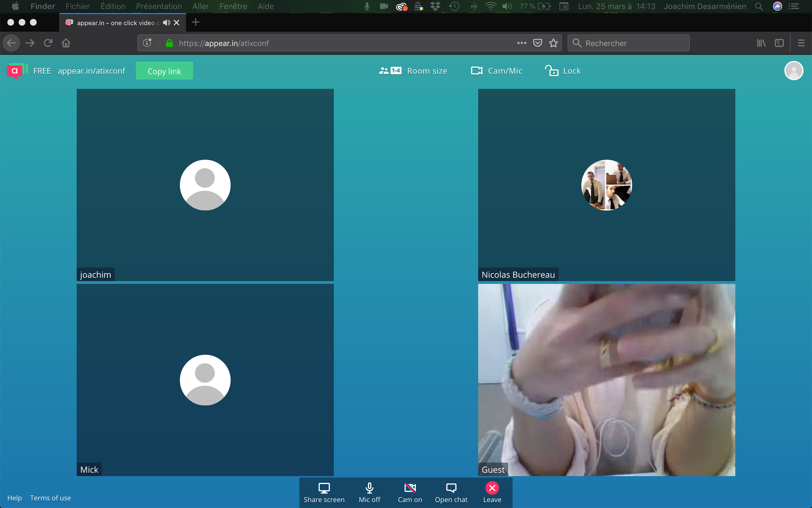The height and width of the screenshot is (508, 812).
Task: Toggle the sidebar view icon
Action: 779,43
